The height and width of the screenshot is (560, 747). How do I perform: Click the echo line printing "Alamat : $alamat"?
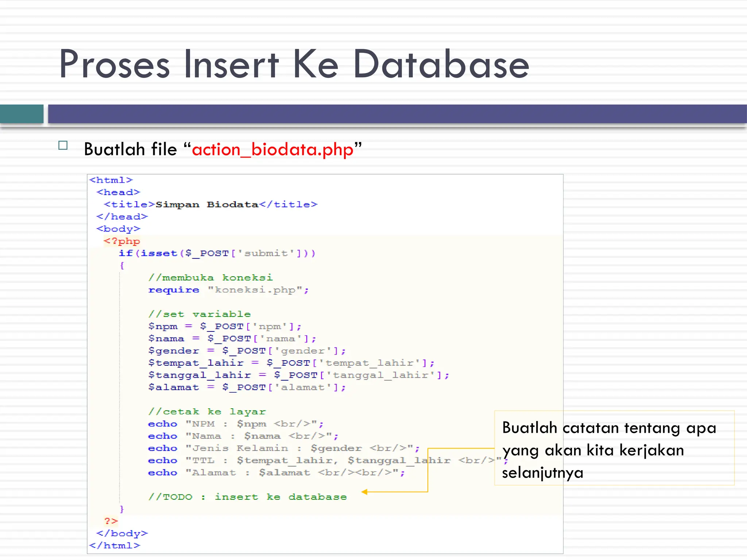pyautogui.click(x=276, y=472)
